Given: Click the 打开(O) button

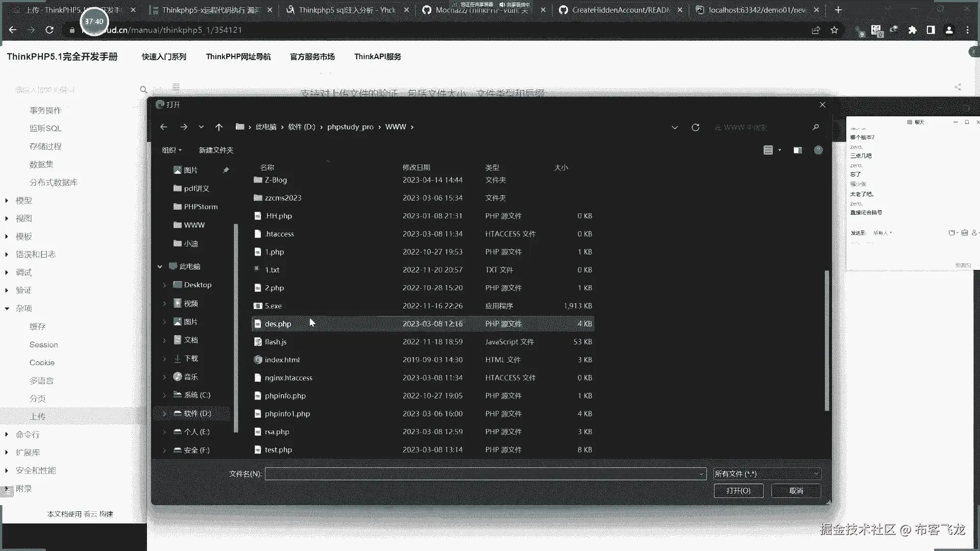Looking at the screenshot, I should [738, 491].
